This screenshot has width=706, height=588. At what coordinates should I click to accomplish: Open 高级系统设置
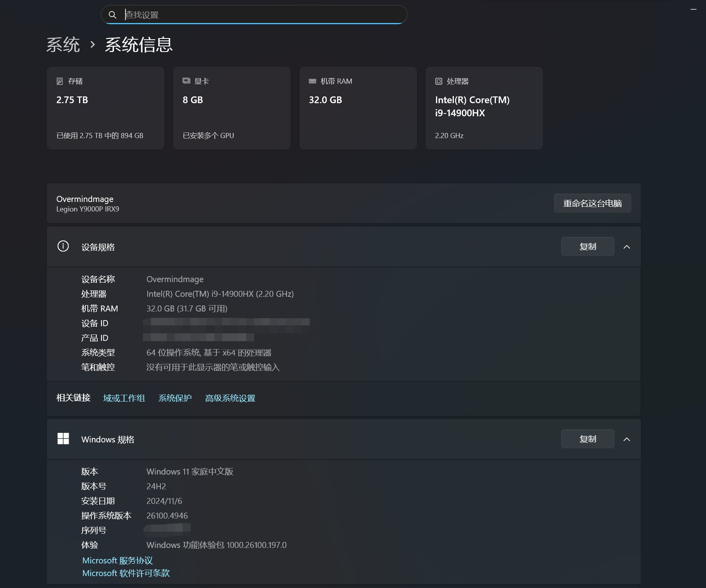click(230, 398)
